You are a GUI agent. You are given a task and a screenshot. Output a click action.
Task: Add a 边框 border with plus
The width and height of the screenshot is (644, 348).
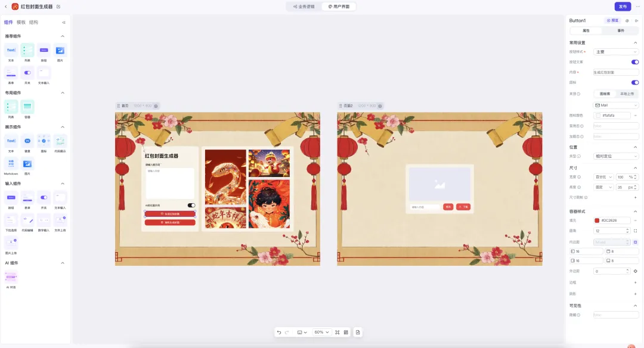tap(636, 282)
